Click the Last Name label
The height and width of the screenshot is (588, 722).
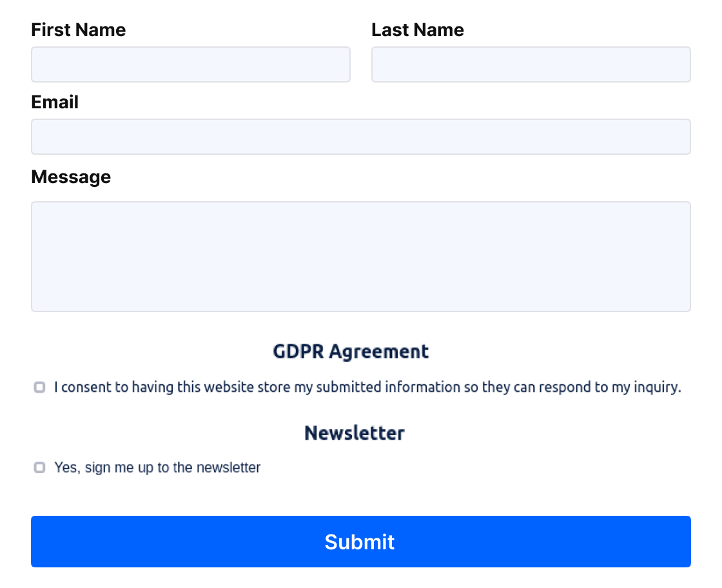point(418,30)
